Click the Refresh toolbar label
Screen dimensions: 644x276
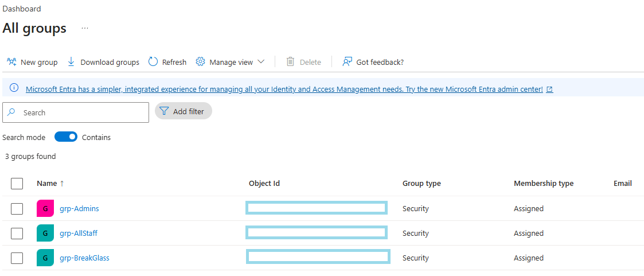(x=174, y=62)
